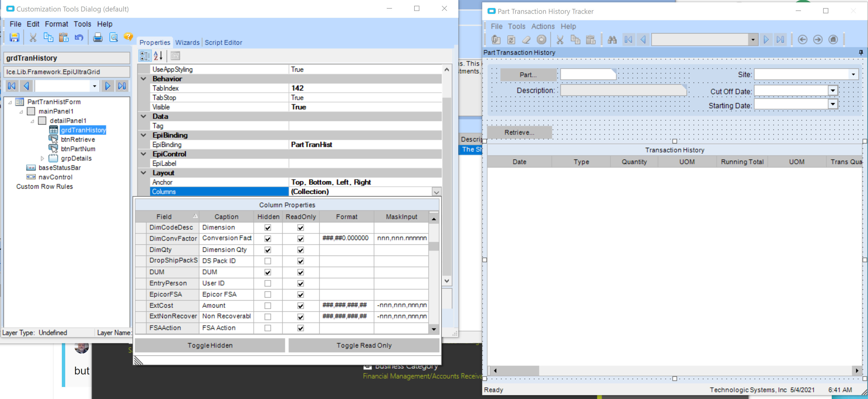Screen dimensions: 868x399
Task: Open the Actions menu in Tracker
Action: pyautogui.click(x=543, y=26)
